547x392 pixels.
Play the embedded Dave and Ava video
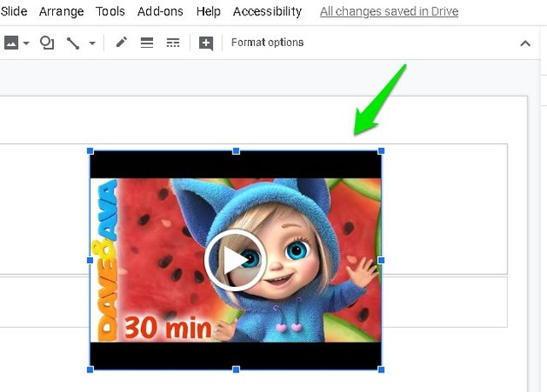[236, 260]
